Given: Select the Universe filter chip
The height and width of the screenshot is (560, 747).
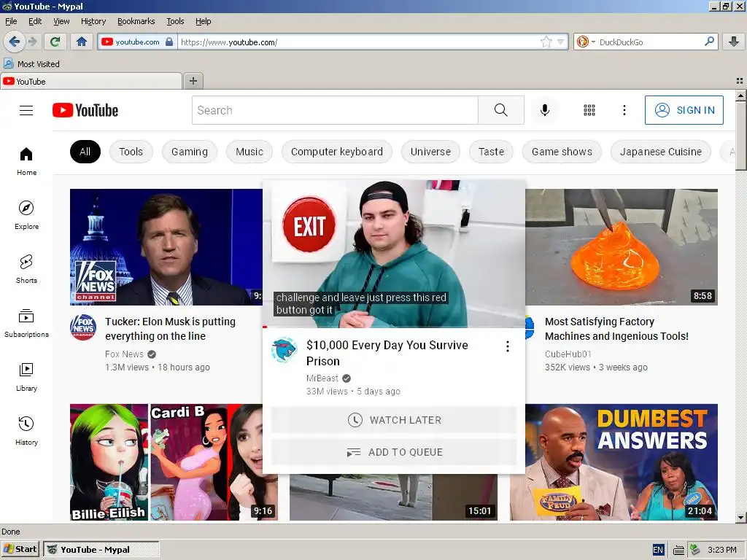Looking at the screenshot, I should click(430, 152).
